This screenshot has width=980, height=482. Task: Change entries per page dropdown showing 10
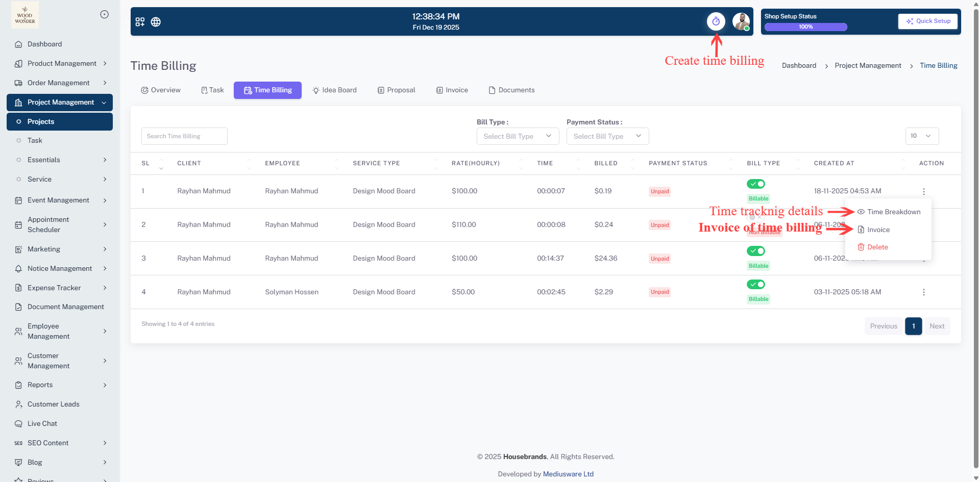(921, 136)
